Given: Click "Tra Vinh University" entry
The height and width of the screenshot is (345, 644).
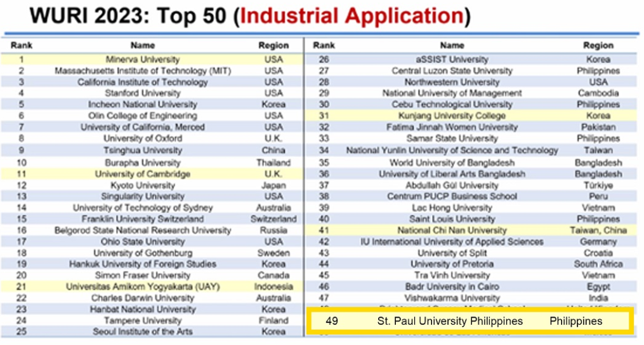Looking at the screenshot, I should click(452, 276).
